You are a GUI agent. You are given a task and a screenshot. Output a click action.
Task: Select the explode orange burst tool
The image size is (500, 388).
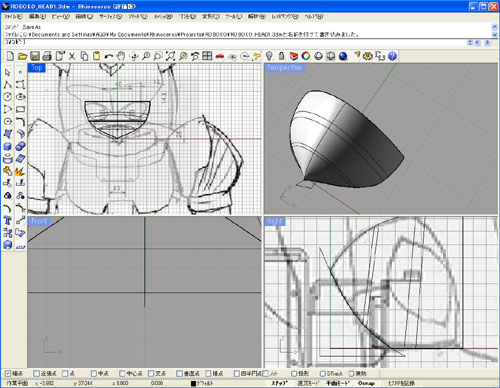click(x=20, y=171)
